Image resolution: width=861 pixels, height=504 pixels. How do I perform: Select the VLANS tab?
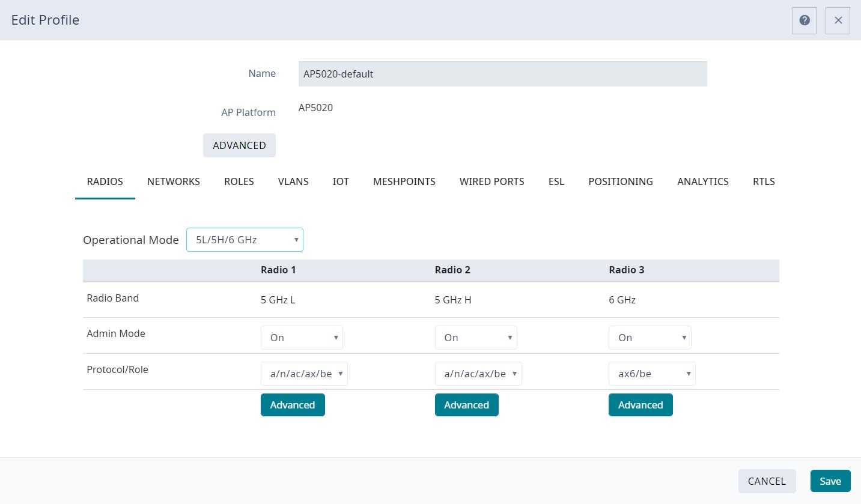[293, 181]
